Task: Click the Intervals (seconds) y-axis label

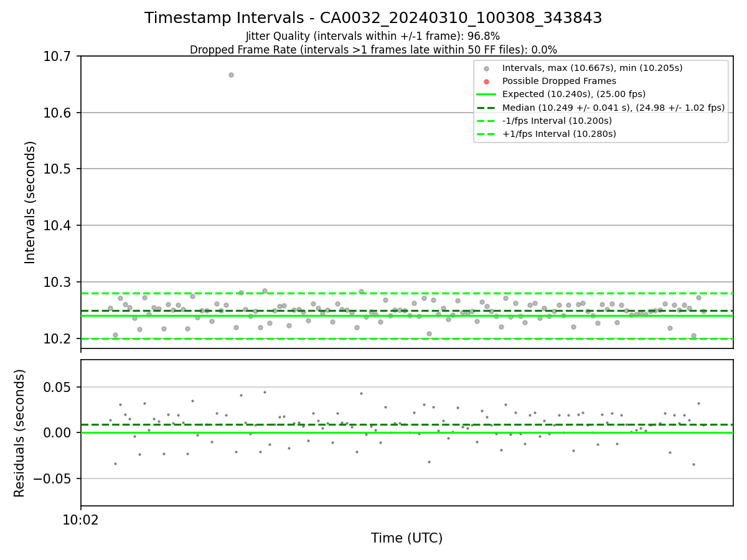Action: coord(31,202)
